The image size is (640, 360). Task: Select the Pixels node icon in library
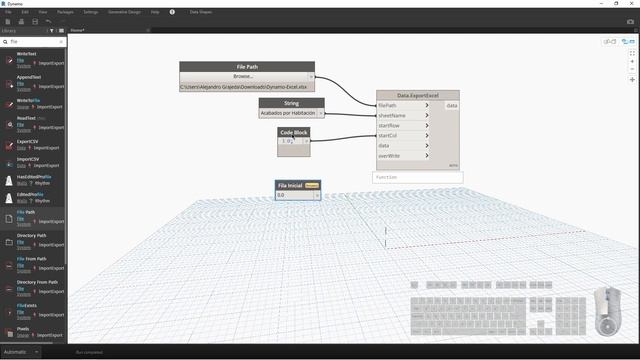click(9, 333)
